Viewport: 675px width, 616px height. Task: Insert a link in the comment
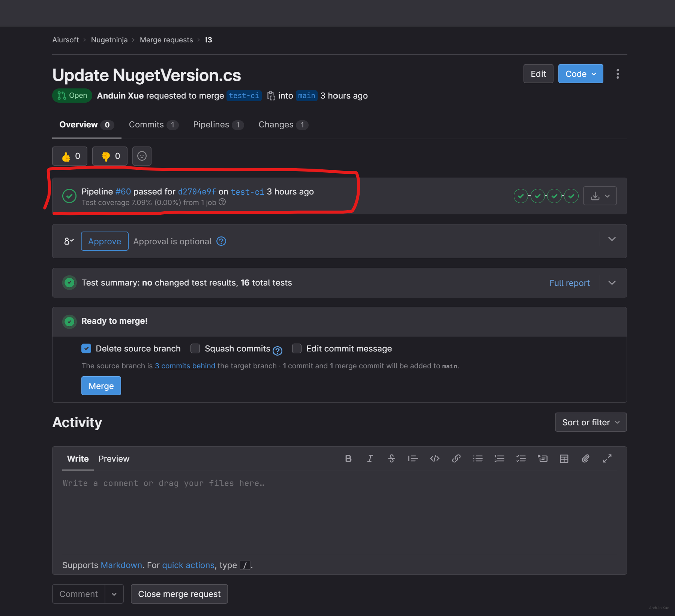pos(456,459)
